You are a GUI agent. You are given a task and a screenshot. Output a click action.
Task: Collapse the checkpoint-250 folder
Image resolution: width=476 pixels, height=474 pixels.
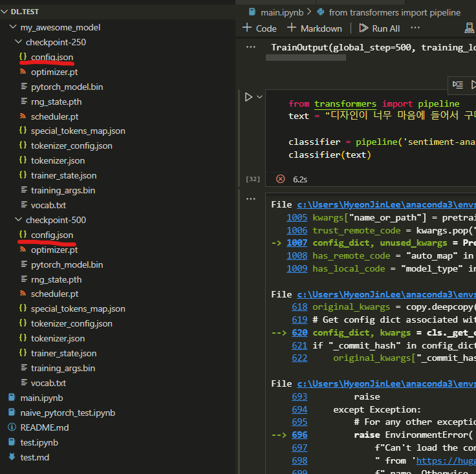click(x=18, y=42)
